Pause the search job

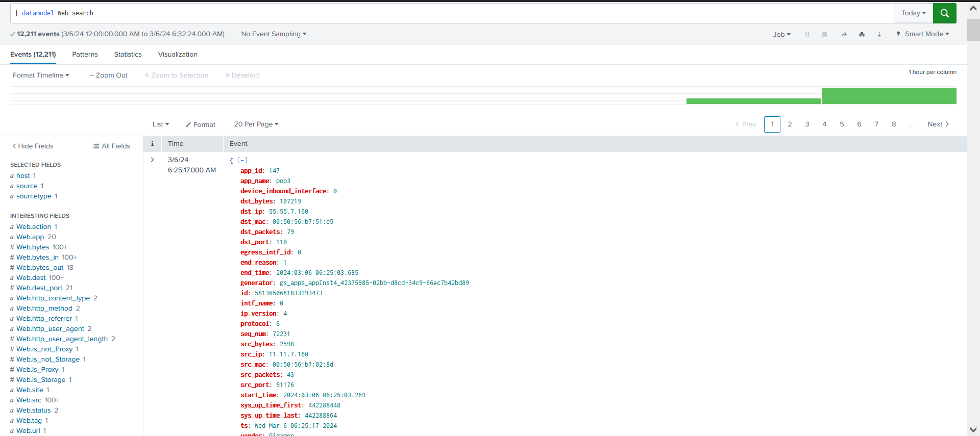coord(807,35)
